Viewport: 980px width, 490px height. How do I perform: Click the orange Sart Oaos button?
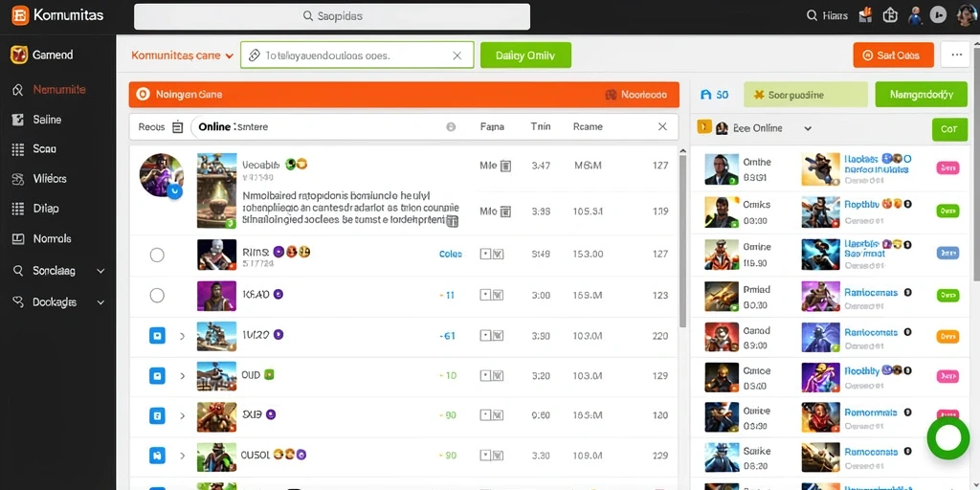click(x=893, y=55)
